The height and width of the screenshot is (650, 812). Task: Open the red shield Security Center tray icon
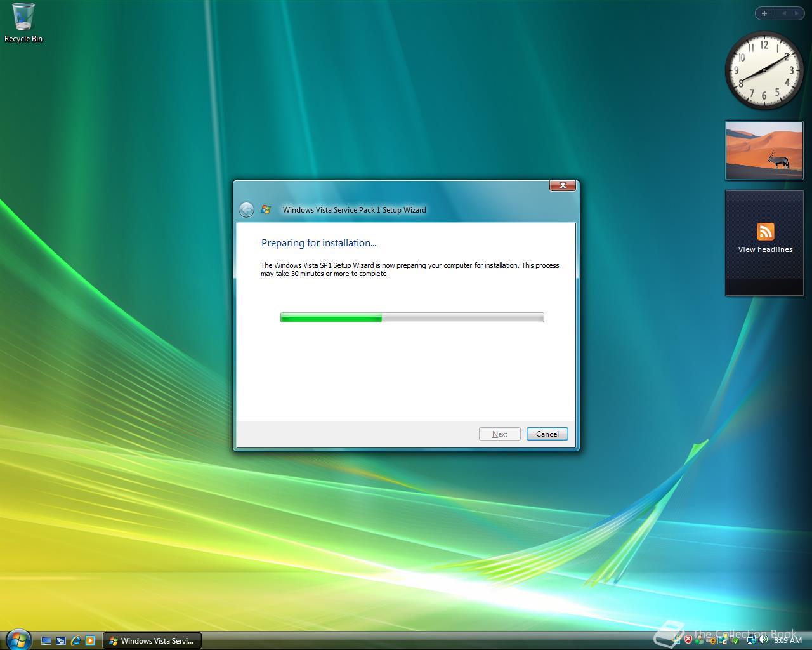tap(688, 640)
